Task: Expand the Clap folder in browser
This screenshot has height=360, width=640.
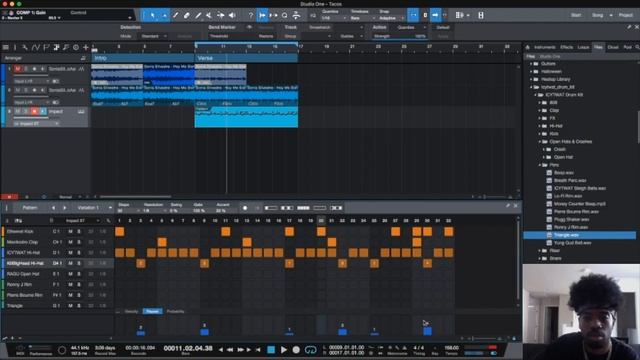Action: (540, 111)
